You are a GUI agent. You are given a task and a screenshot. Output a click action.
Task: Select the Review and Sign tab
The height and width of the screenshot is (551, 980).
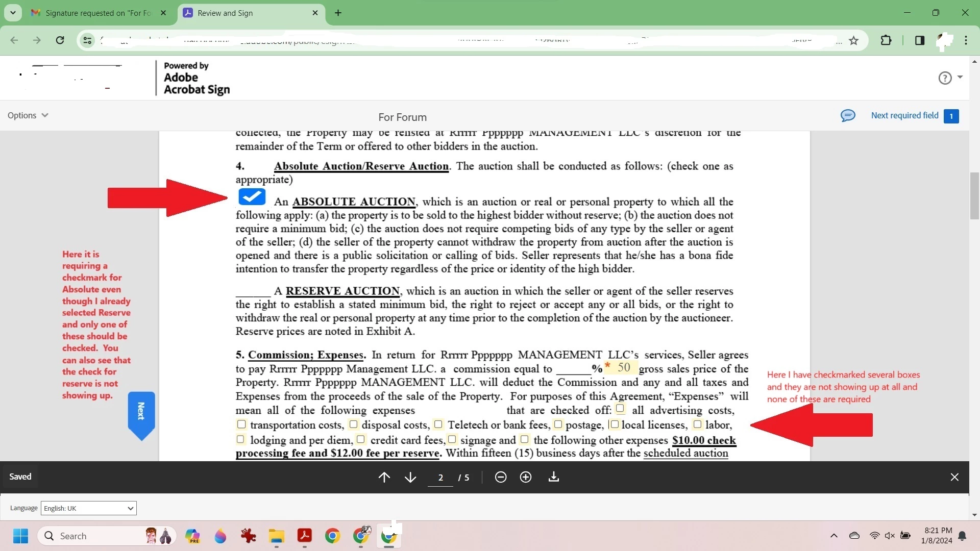click(x=245, y=13)
